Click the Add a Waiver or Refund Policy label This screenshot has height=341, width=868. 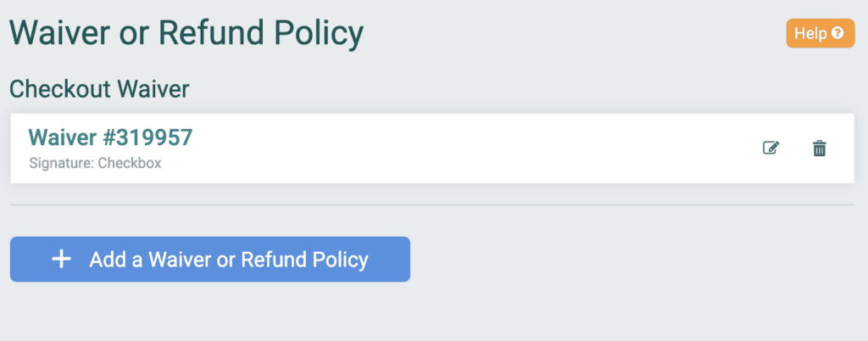pos(229,259)
